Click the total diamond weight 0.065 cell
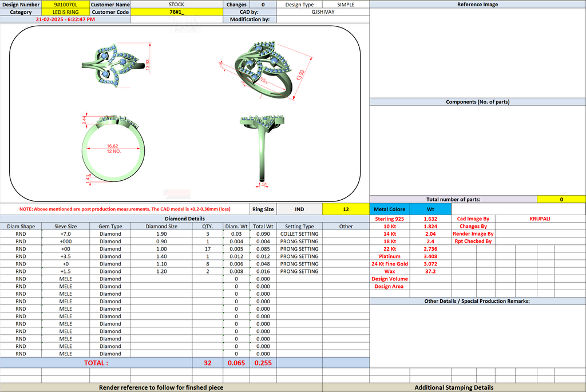This screenshot has height=392, width=586. (236, 363)
